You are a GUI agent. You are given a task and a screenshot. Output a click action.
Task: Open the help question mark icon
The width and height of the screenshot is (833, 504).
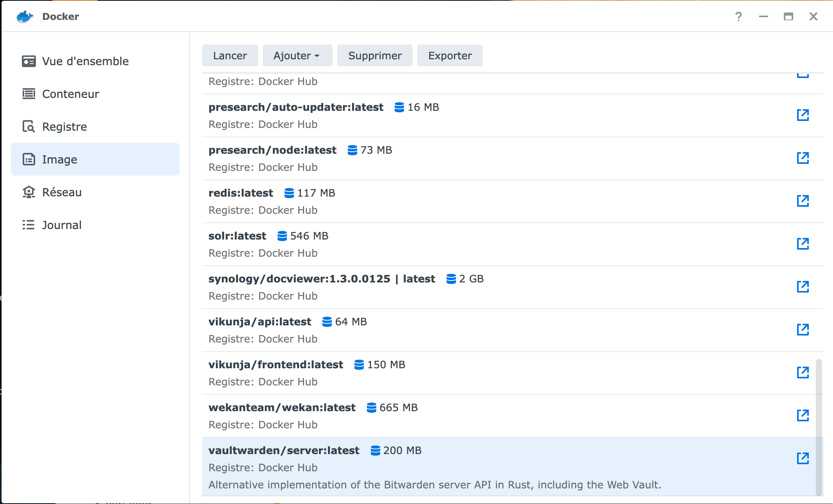tap(738, 16)
